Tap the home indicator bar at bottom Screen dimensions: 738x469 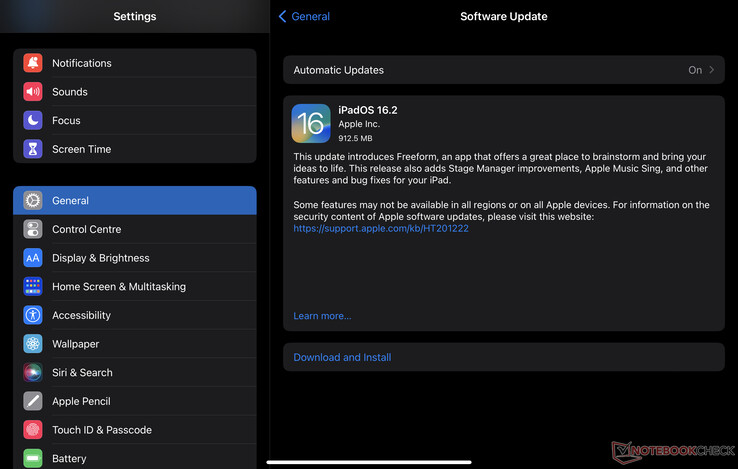coord(369,462)
